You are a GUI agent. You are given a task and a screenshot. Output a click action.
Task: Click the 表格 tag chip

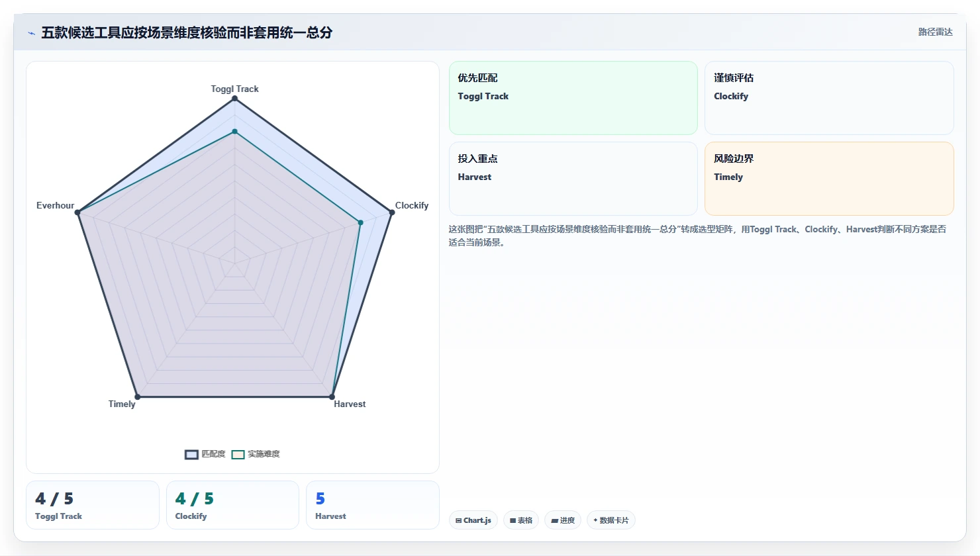521,520
